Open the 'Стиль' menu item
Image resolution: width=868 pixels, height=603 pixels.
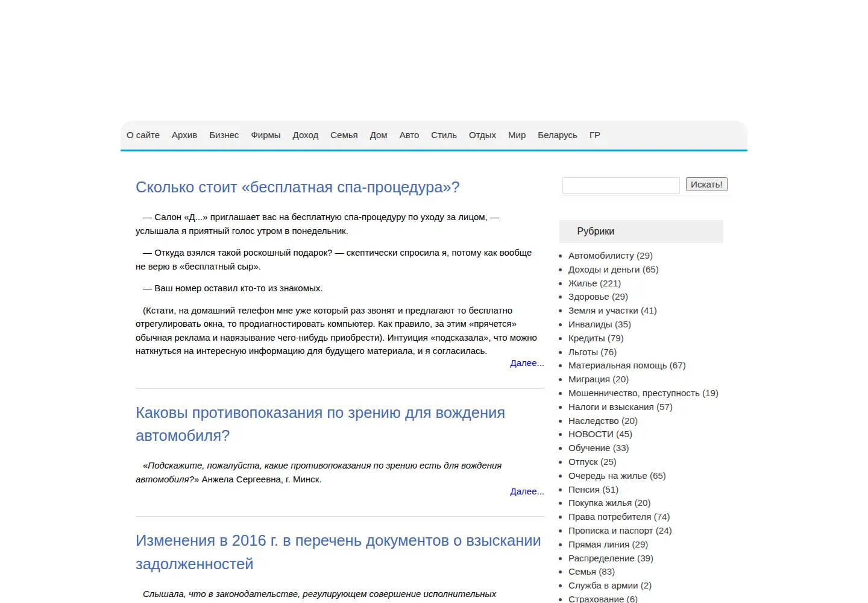pos(444,135)
